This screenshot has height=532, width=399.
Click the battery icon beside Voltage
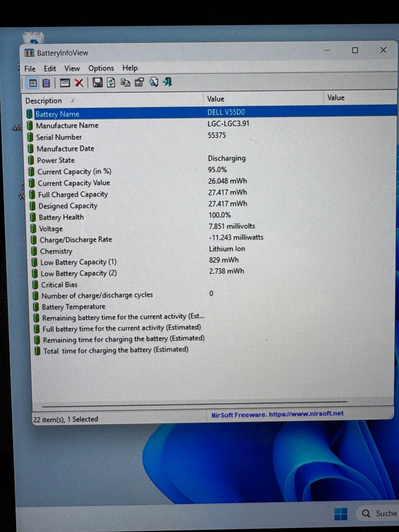tap(33, 229)
